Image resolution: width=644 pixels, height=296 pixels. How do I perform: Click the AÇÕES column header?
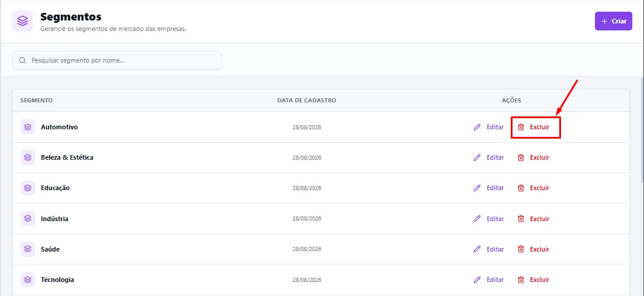[x=511, y=101]
